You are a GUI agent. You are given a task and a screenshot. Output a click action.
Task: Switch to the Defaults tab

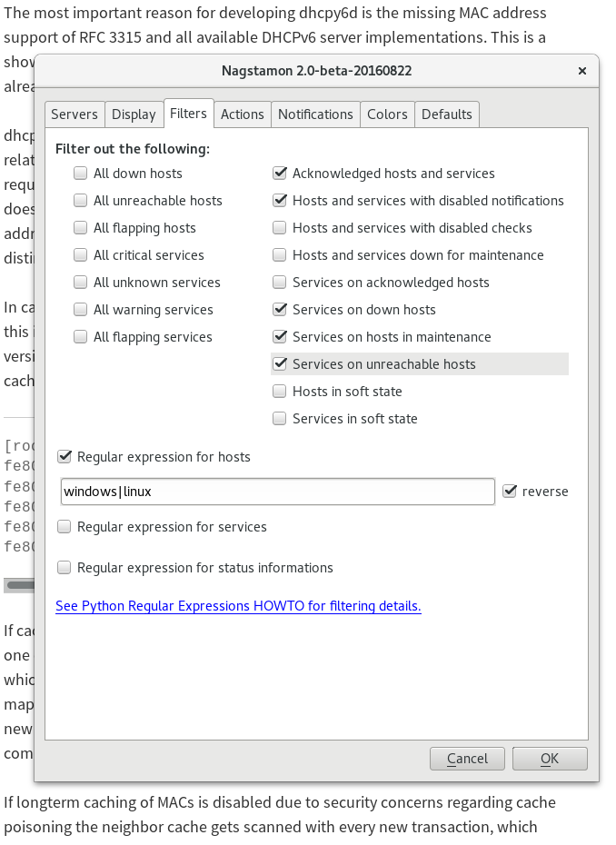[447, 114]
